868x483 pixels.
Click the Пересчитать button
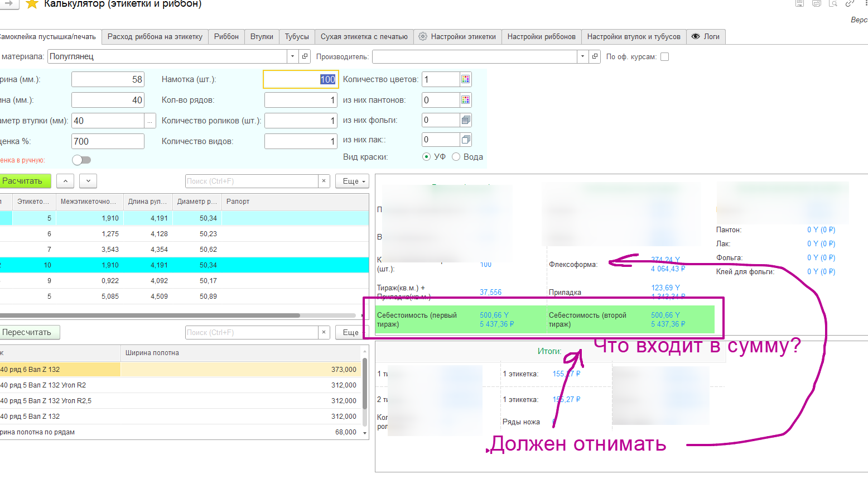click(x=28, y=332)
